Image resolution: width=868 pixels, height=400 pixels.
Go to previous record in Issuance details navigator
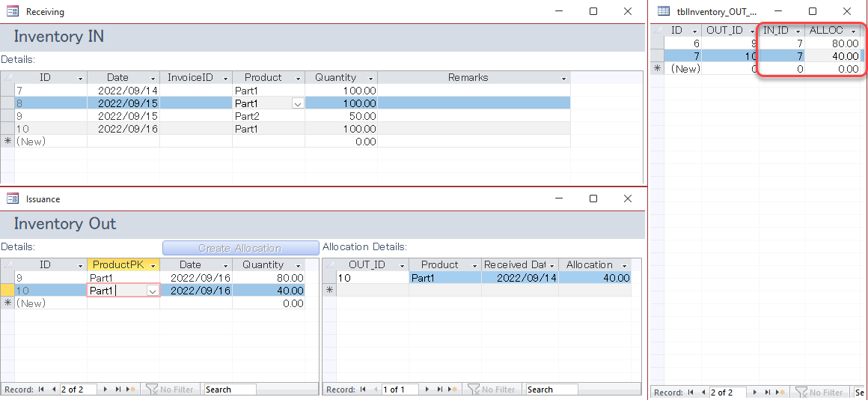pyautogui.click(x=54, y=390)
